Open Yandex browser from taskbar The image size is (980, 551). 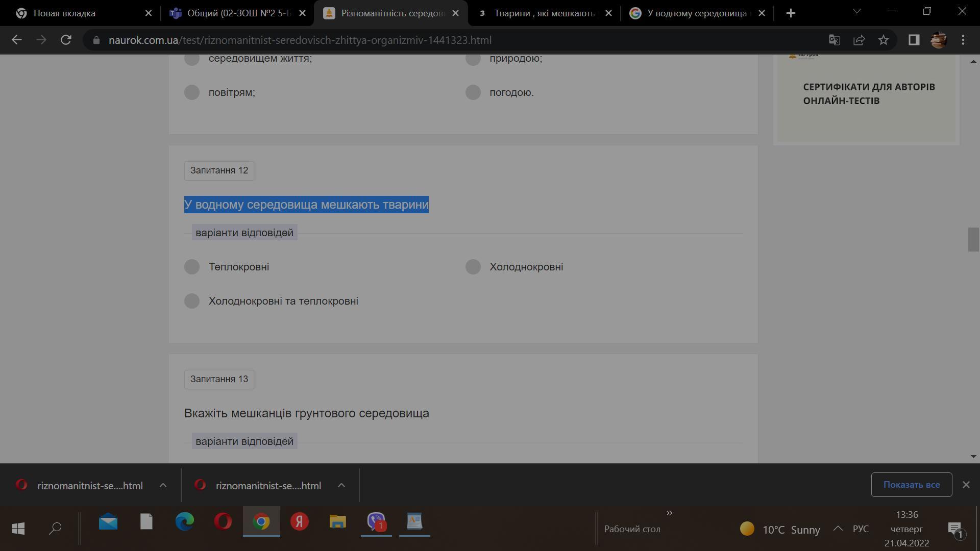300,521
